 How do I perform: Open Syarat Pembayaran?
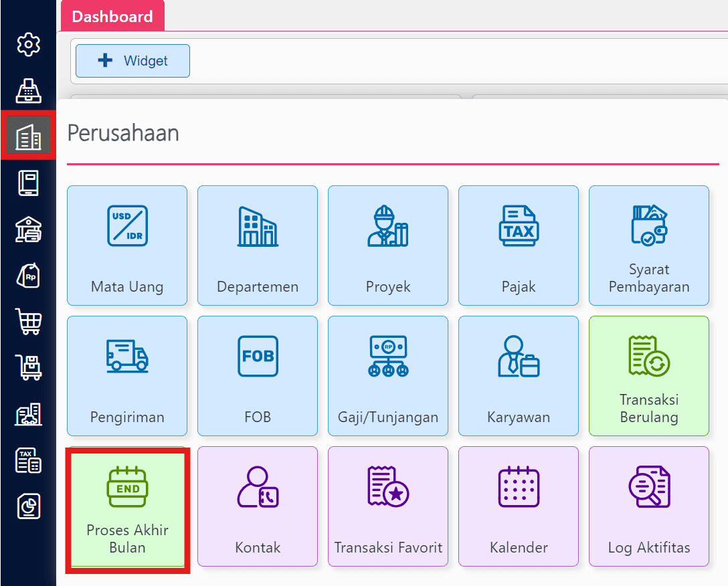pyautogui.click(x=648, y=246)
